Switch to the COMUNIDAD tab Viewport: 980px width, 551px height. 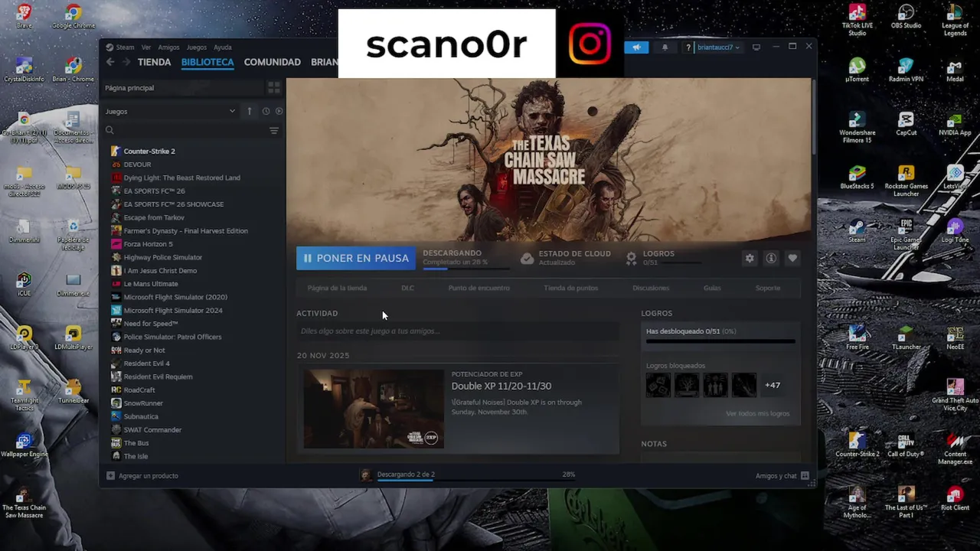(272, 62)
